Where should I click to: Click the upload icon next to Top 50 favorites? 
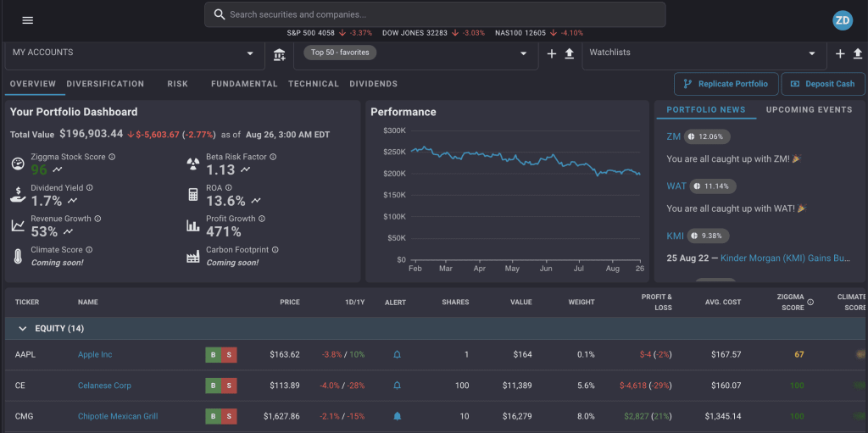point(569,53)
